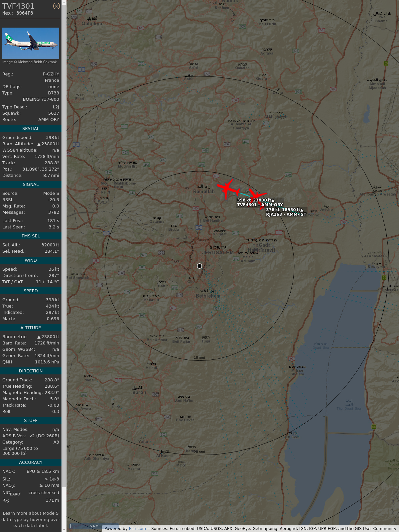Click the FMS SEL section header

click(31, 236)
